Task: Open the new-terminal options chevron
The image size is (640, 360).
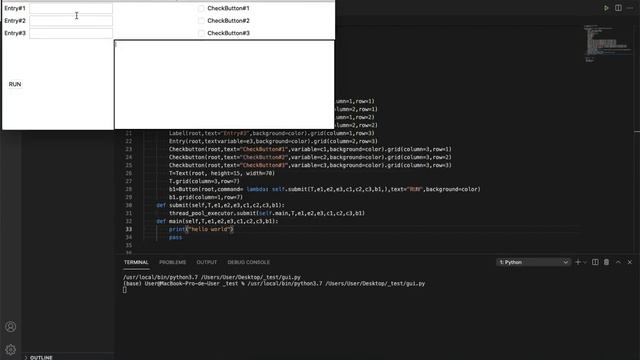Action: click(x=585, y=262)
